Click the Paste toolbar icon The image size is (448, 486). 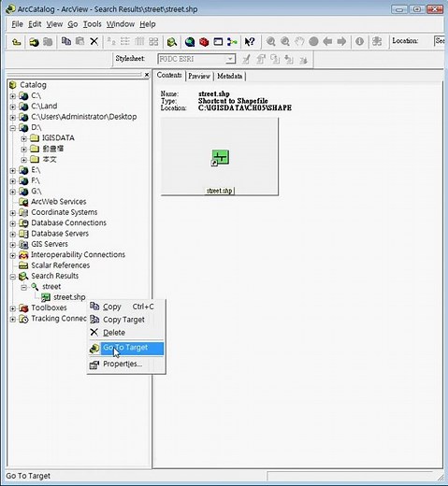coord(80,41)
